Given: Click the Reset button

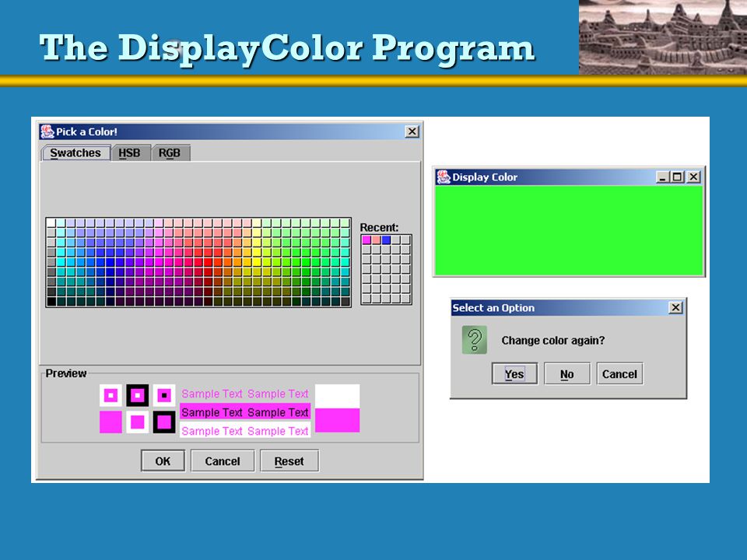Looking at the screenshot, I should (x=289, y=461).
